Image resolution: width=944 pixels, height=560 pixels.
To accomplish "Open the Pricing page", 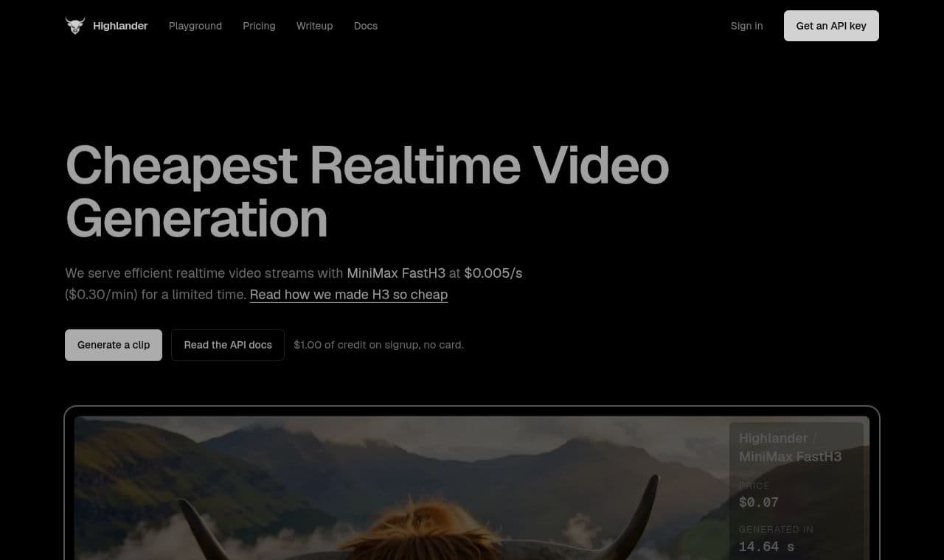I will pos(259,26).
